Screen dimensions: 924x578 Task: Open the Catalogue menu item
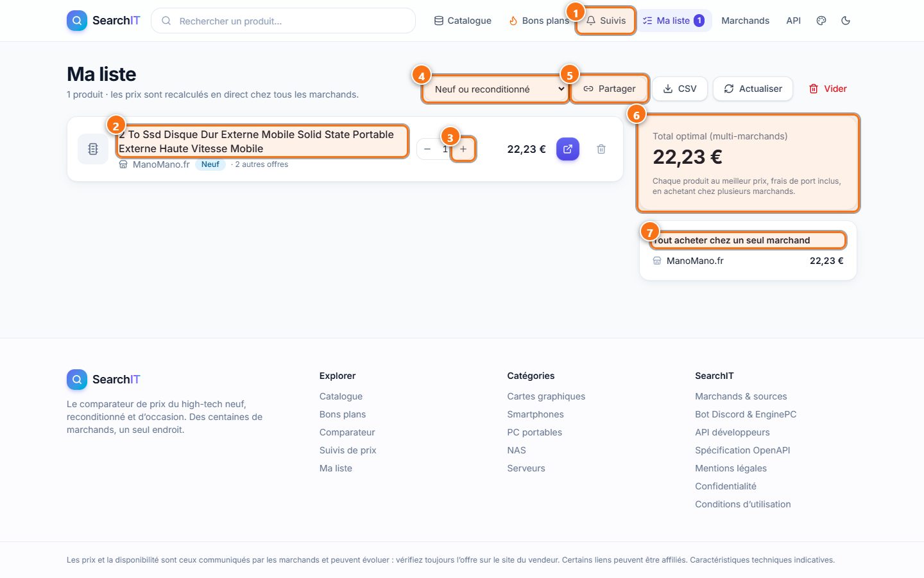pyautogui.click(x=463, y=21)
